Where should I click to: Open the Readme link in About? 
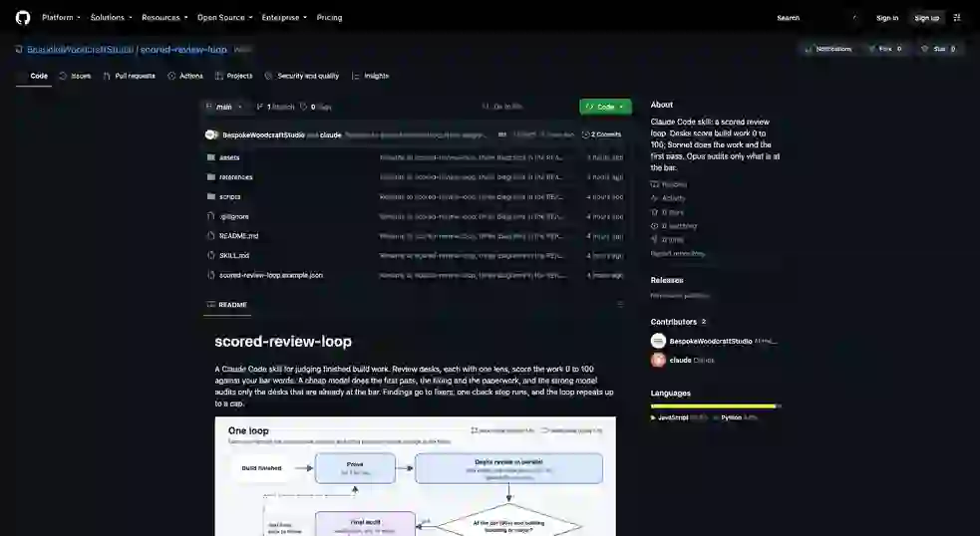pyautogui.click(x=669, y=184)
